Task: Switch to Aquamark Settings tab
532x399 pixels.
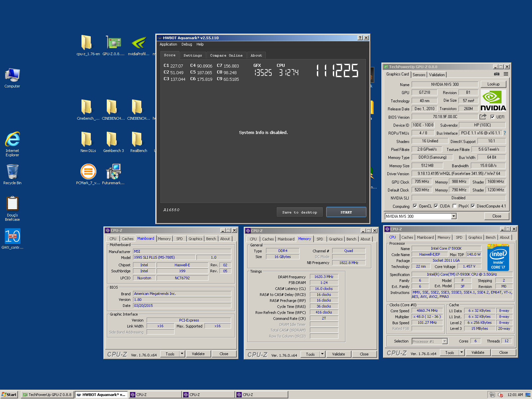Action: 193,56
